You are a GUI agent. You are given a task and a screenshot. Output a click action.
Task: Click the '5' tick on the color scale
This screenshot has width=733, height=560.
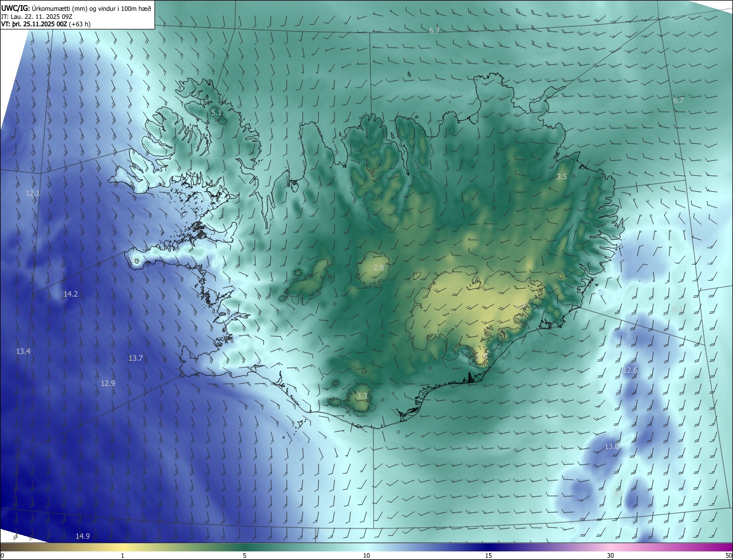pos(245,556)
